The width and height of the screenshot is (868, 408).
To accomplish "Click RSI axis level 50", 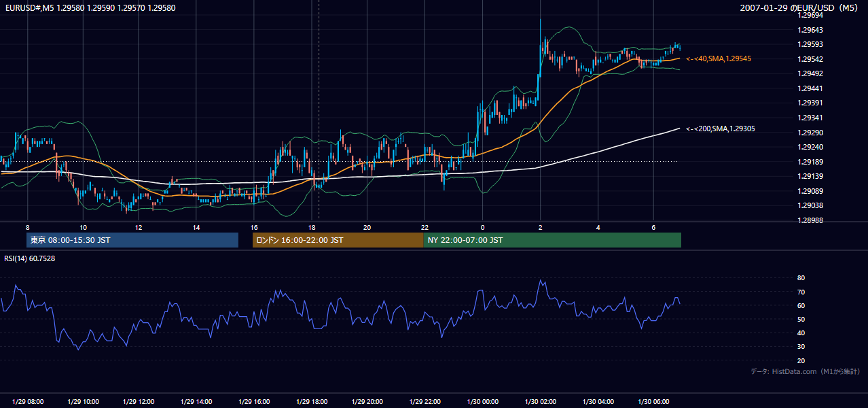I will [x=801, y=320].
